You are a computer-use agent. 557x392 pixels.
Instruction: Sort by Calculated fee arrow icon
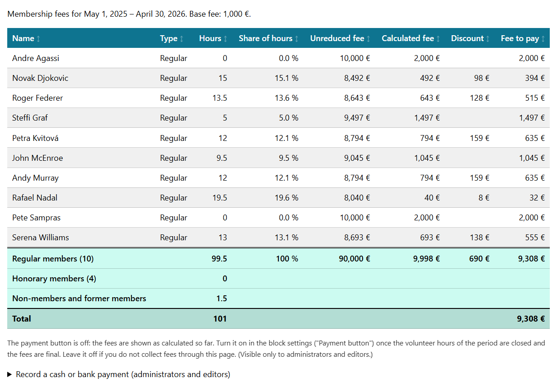438,39
